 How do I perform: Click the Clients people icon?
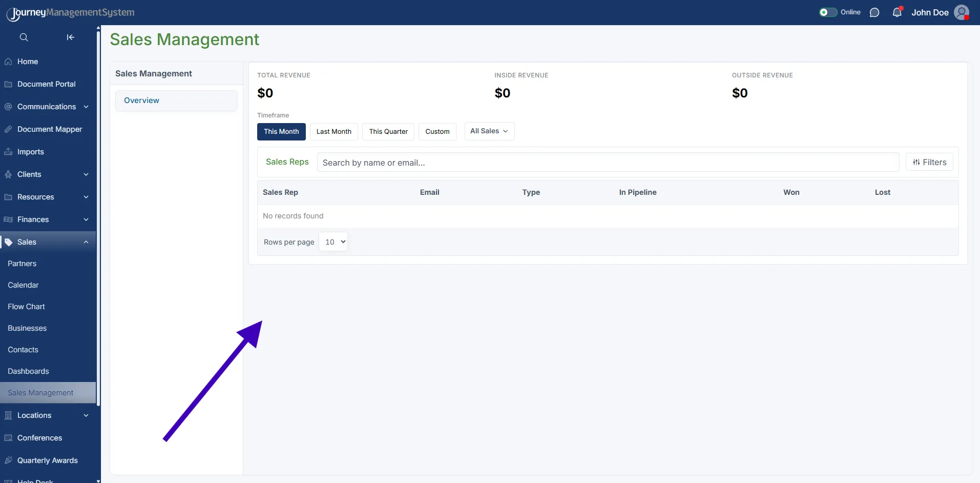point(8,174)
